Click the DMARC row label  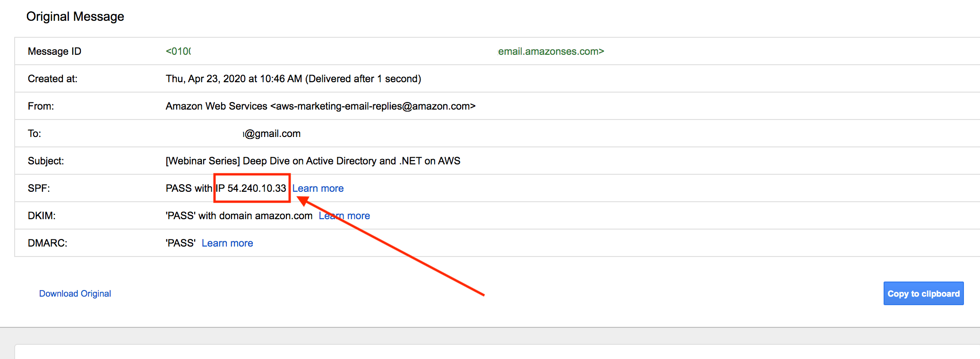point(47,243)
